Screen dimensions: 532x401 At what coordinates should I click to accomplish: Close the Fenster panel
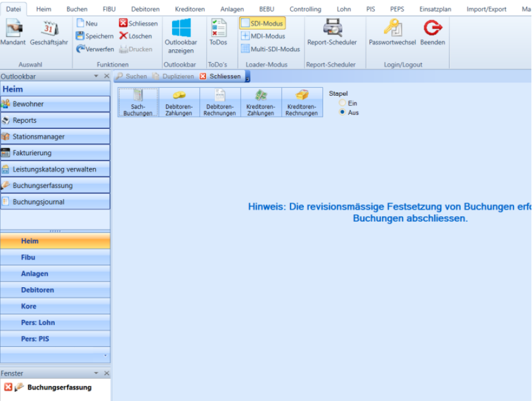[x=107, y=373]
